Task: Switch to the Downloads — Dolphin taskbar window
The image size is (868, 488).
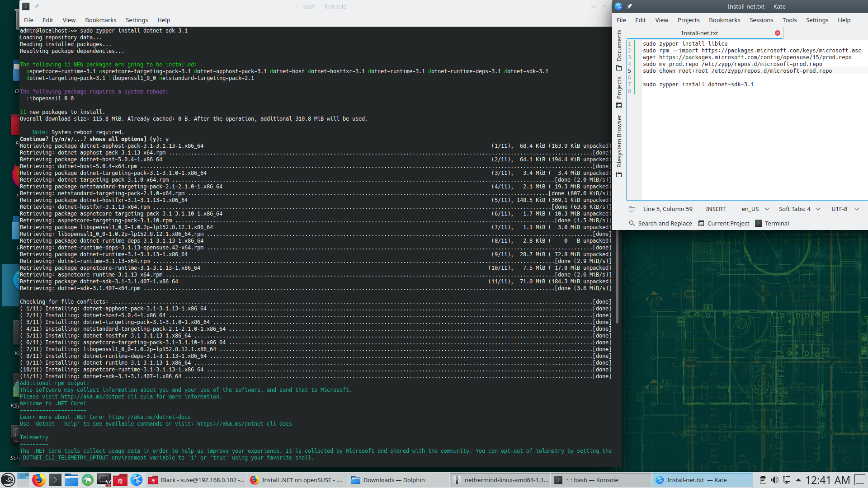Action: point(393,480)
